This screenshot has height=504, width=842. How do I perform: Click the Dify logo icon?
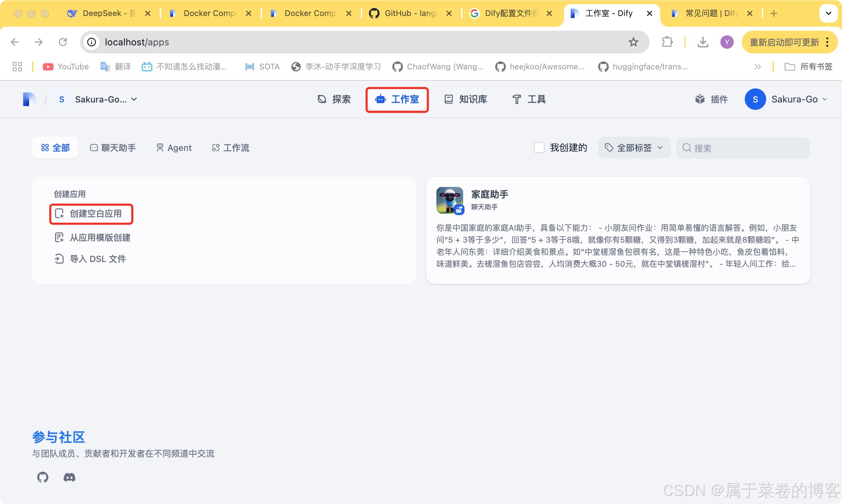(x=29, y=99)
